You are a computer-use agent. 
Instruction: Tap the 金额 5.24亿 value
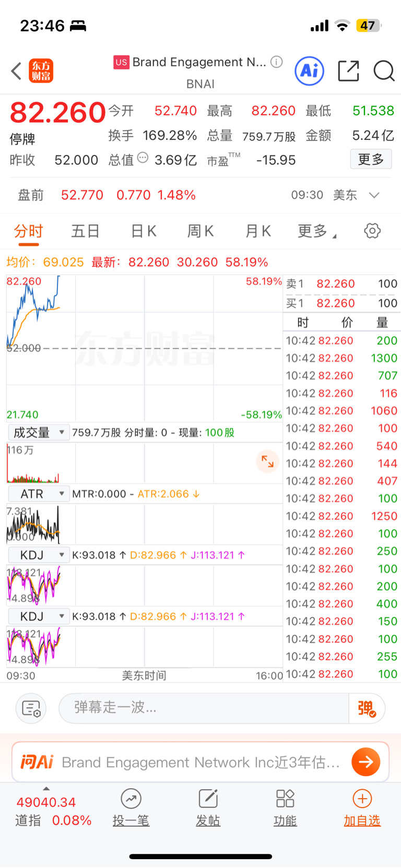tap(373, 136)
